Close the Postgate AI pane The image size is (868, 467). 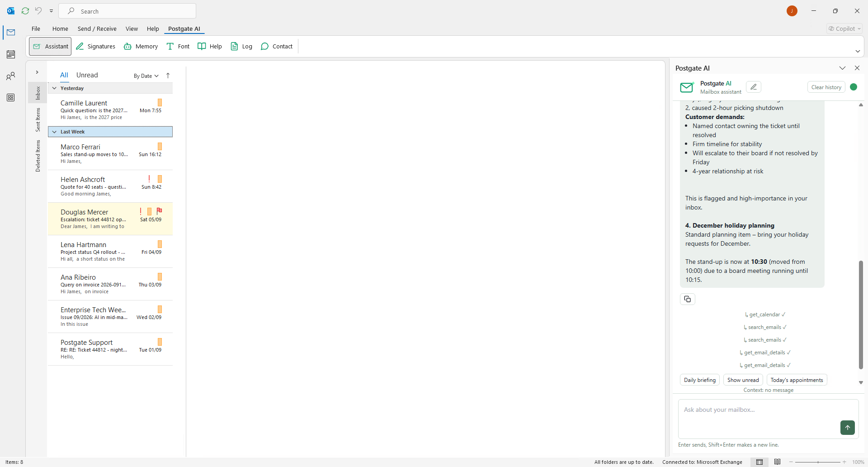pos(857,68)
